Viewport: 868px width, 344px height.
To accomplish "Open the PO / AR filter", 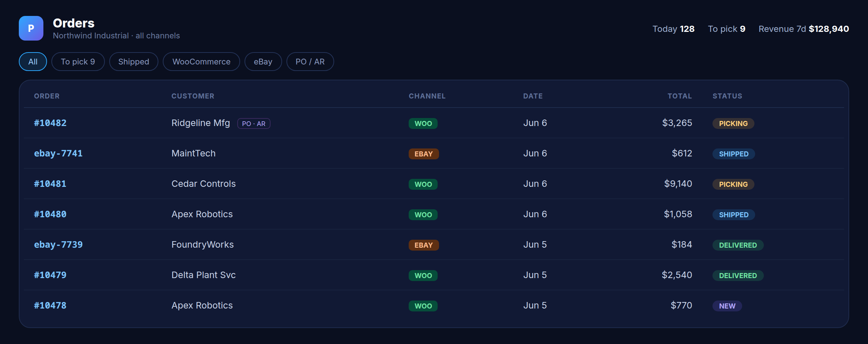I will (310, 62).
